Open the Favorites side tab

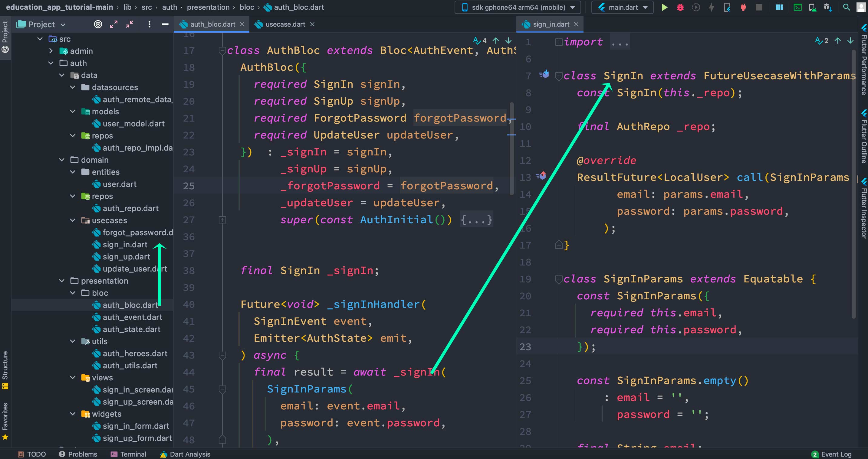[5, 421]
